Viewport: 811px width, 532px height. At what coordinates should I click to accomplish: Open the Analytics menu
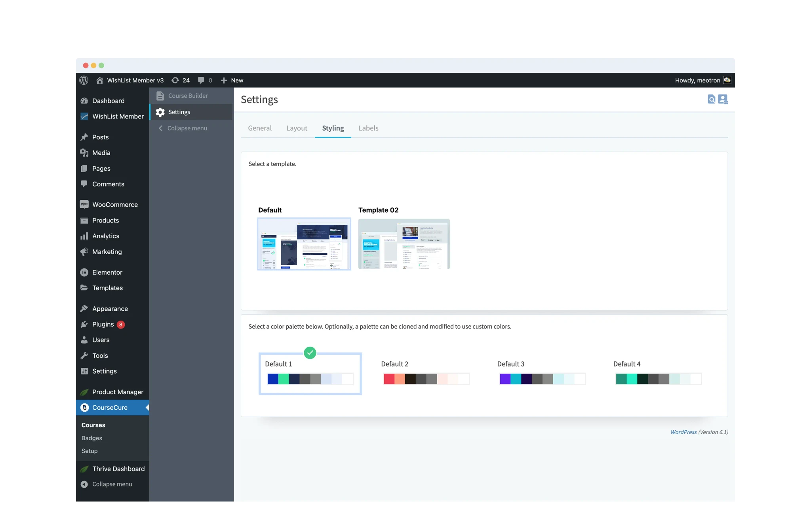point(112,236)
